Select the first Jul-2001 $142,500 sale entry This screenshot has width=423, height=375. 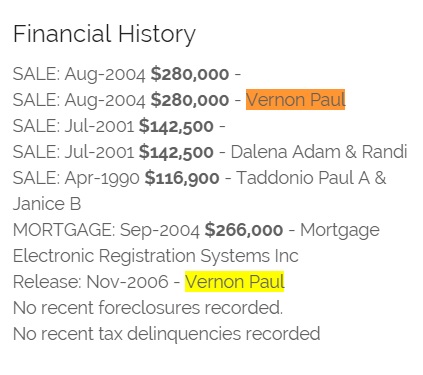(x=119, y=126)
